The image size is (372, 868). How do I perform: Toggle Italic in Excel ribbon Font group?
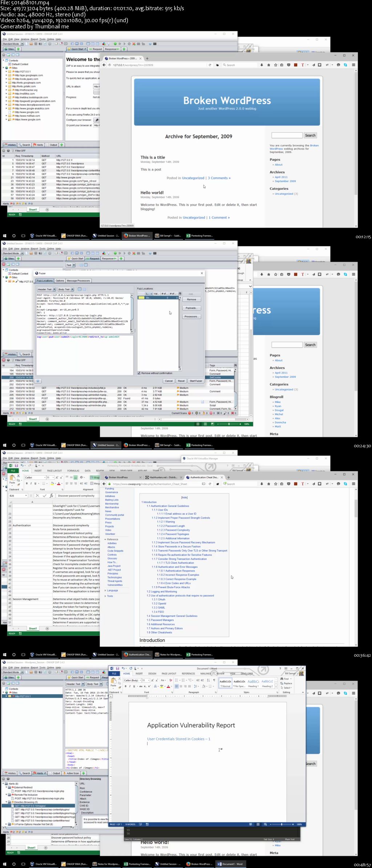[31, 483]
